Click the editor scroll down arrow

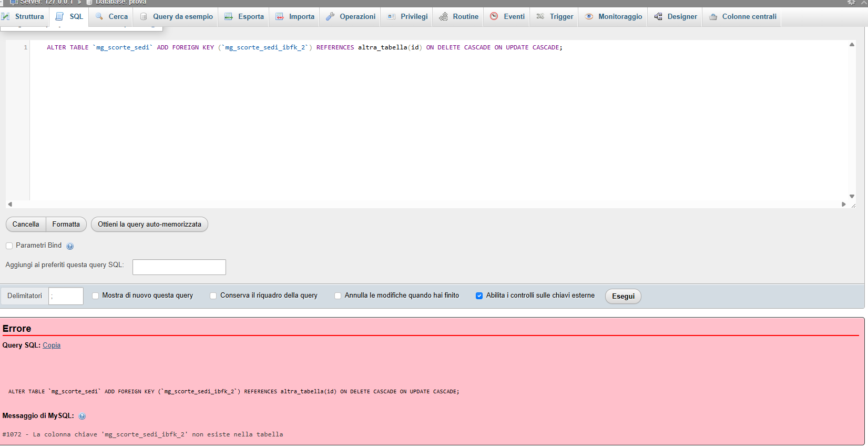tap(852, 197)
